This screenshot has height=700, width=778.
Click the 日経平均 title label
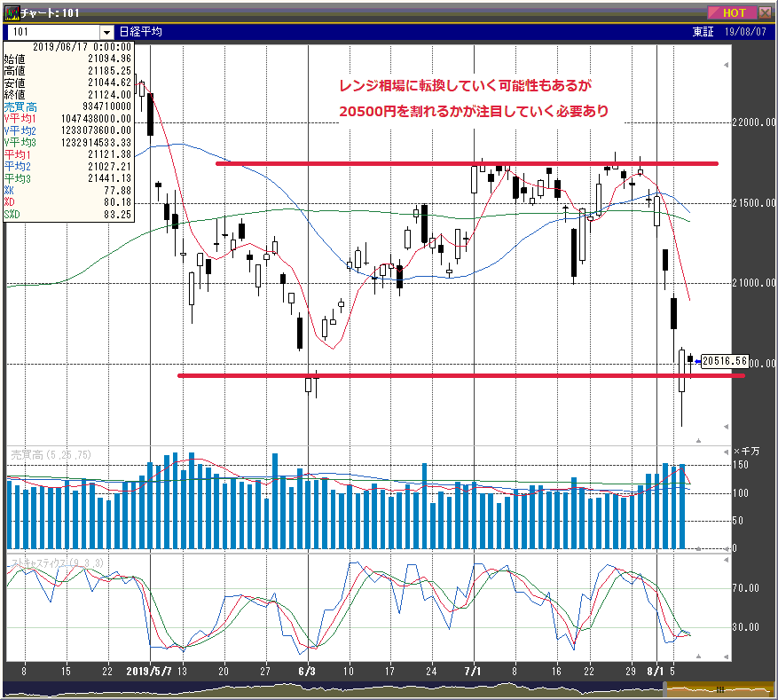[x=145, y=32]
